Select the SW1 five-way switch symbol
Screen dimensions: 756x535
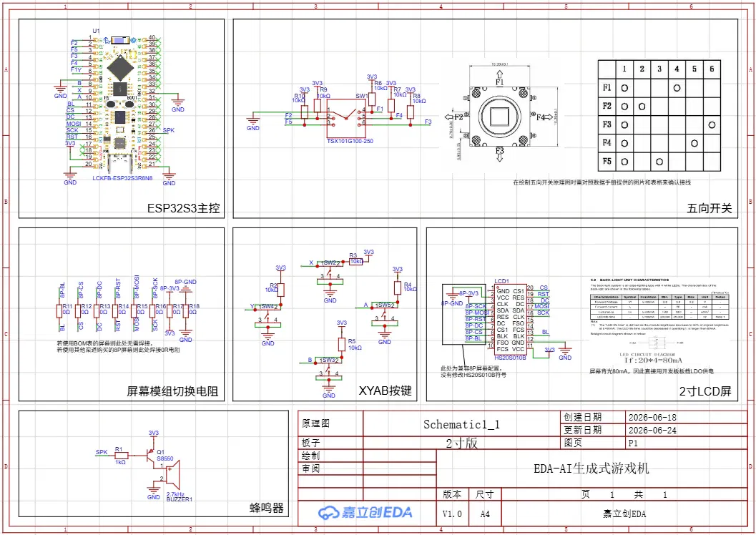pyautogui.click(x=347, y=119)
